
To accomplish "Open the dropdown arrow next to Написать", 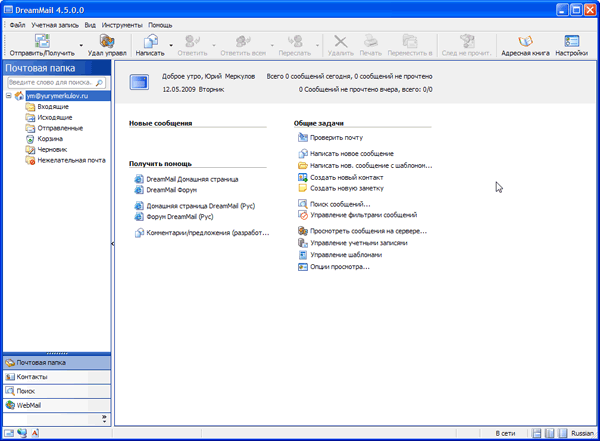I will click(171, 46).
